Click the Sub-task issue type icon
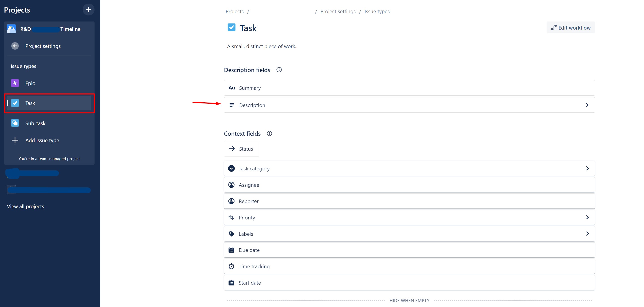 point(15,123)
